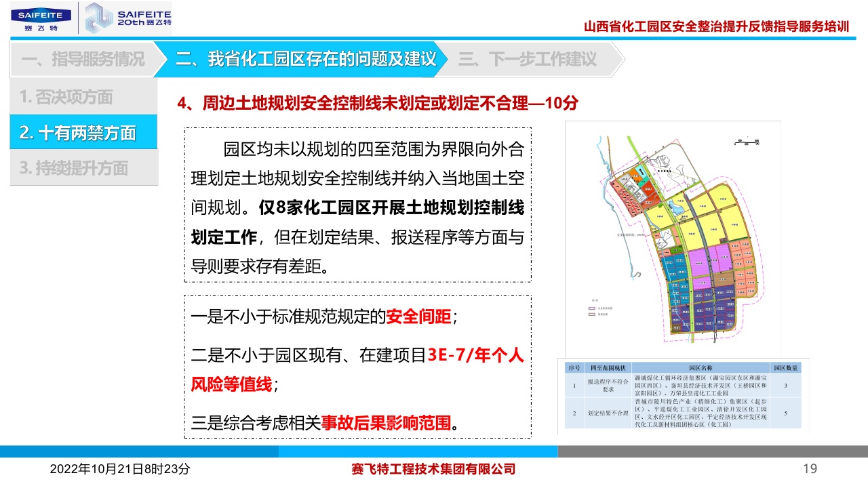The width and height of the screenshot is (868, 488).
Task: Click the red text 事故后果影响范围
Action: click(x=386, y=423)
